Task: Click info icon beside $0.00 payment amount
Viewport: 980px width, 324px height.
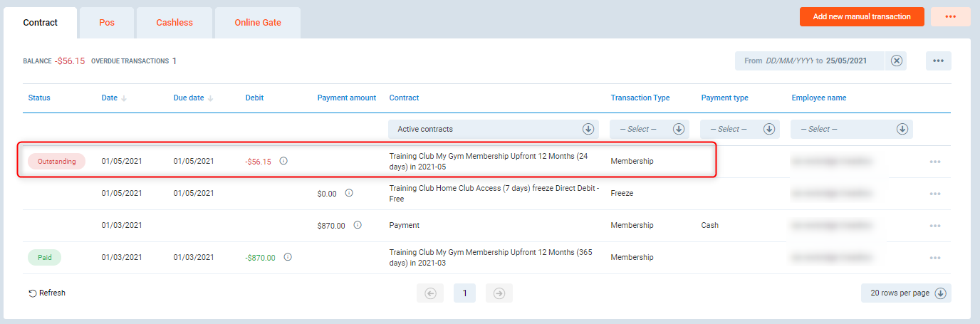Action: [349, 193]
